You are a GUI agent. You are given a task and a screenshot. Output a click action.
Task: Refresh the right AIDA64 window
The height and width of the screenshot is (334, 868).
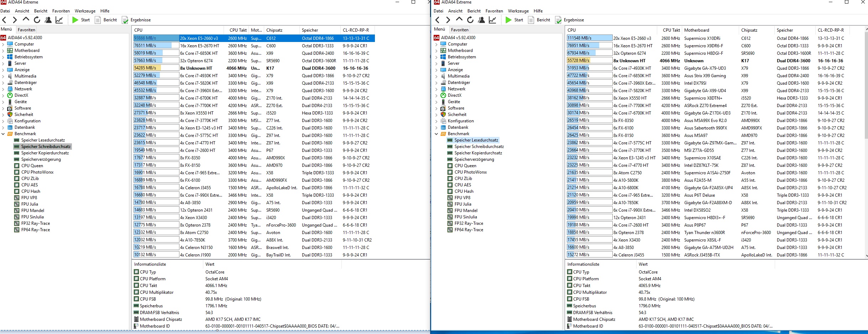click(470, 20)
